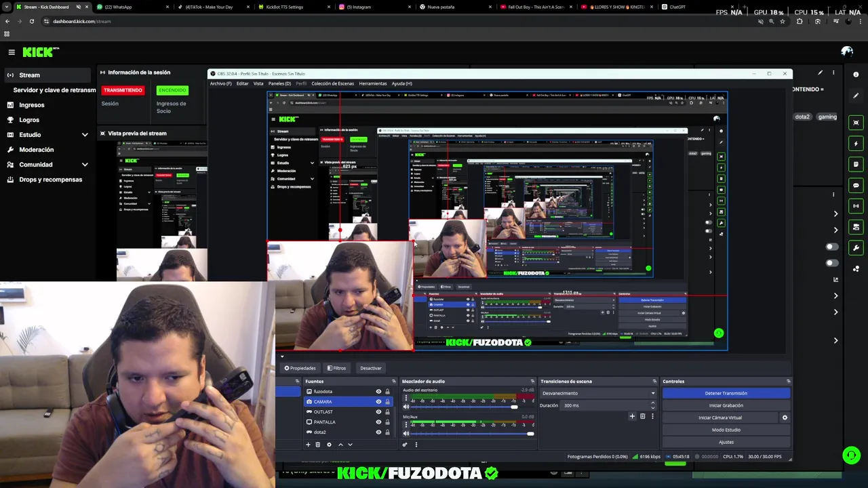Click Modo Estudio button

[726, 430]
